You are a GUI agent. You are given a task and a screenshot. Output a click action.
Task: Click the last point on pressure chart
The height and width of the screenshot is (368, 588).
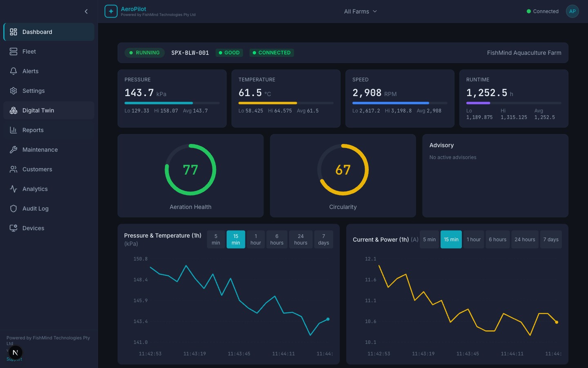328,319
